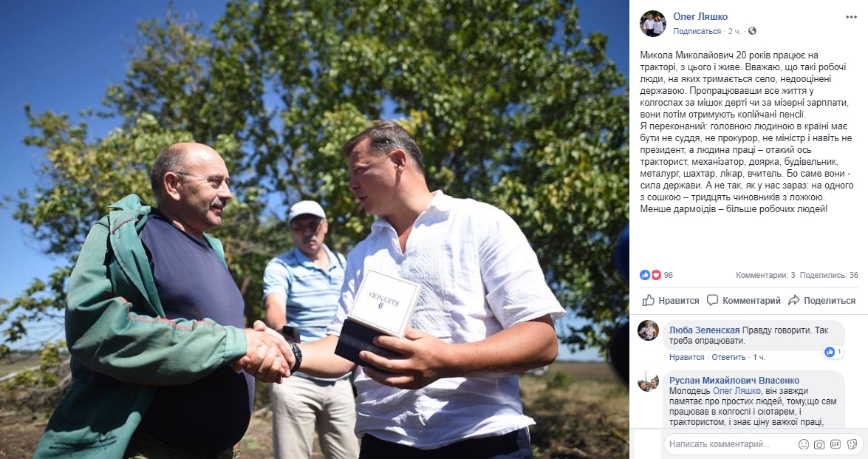View the Комментарии: 3 count
This screenshot has width=868, height=459.
(x=765, y=275)
